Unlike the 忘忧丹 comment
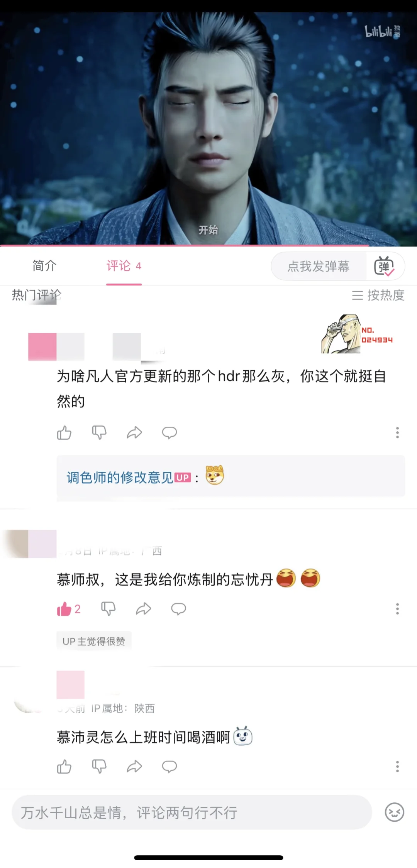The width and height of the screenshot is (417, 868). coord(69,609)
